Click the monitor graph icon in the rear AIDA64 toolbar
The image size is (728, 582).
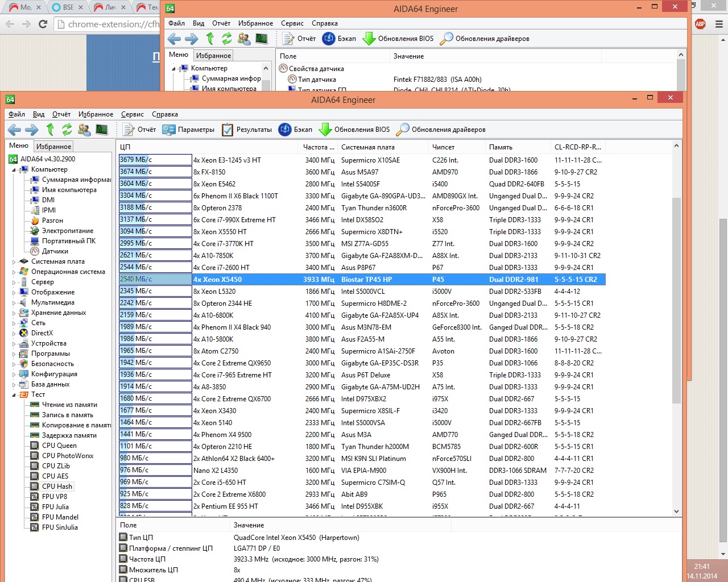click(x=262, y=39)
